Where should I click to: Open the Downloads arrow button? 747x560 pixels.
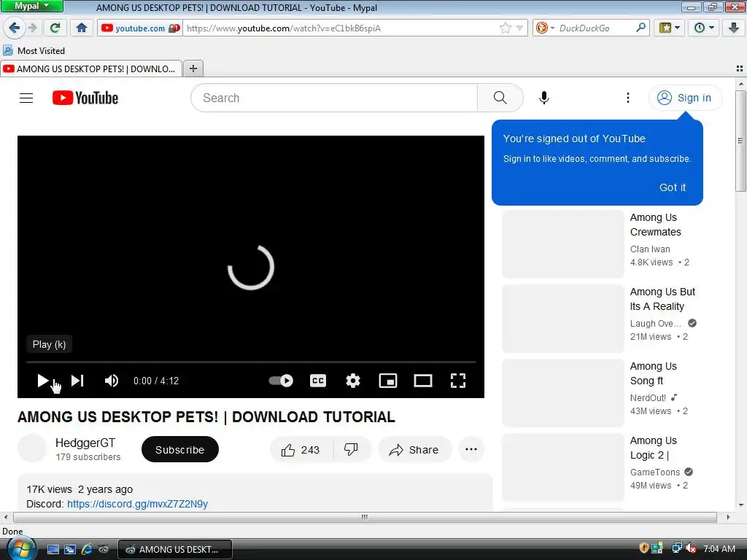(x=734, y=28)
